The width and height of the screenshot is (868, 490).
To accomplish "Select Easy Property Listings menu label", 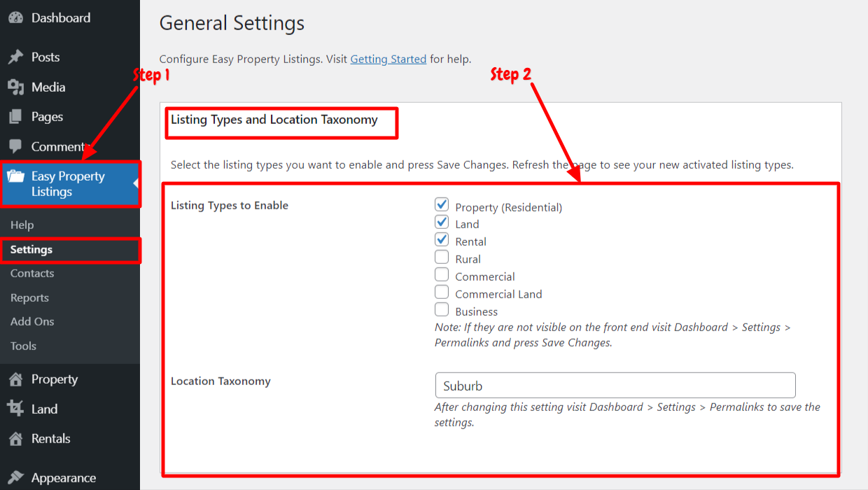I will pyautogui.click(x=68, y=184).
